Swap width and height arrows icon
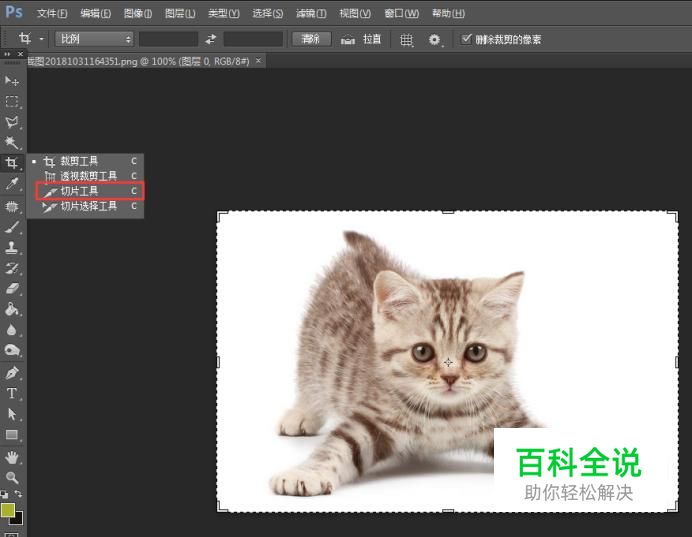The image size is (692, 537). pos(210,39)
